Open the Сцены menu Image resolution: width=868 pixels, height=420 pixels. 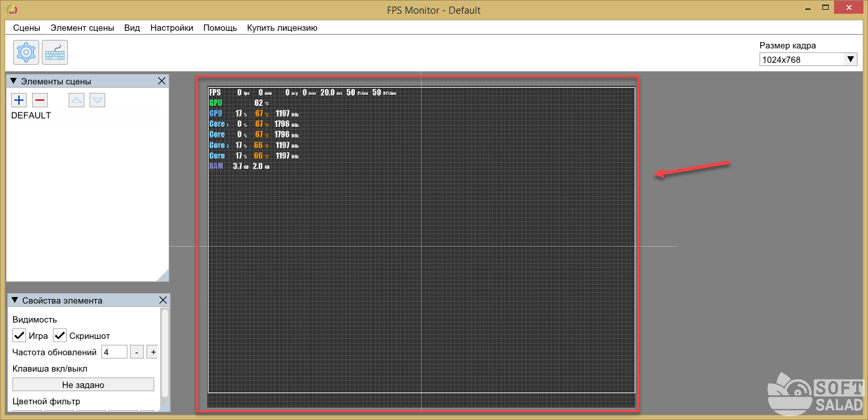26,27
